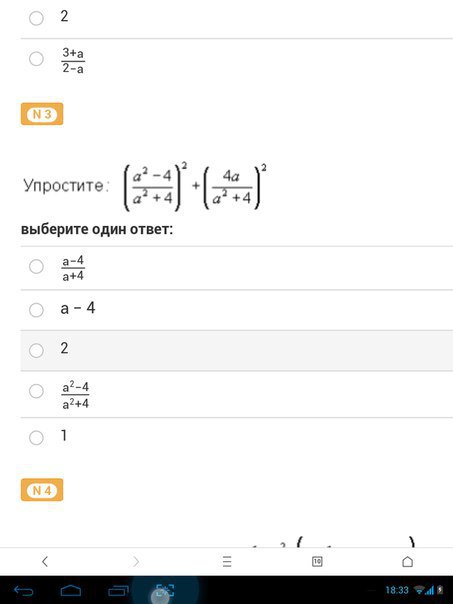Open the battery status icon in the tray
453x604 pixels.
pyautogui.click(x=440, y=590)
